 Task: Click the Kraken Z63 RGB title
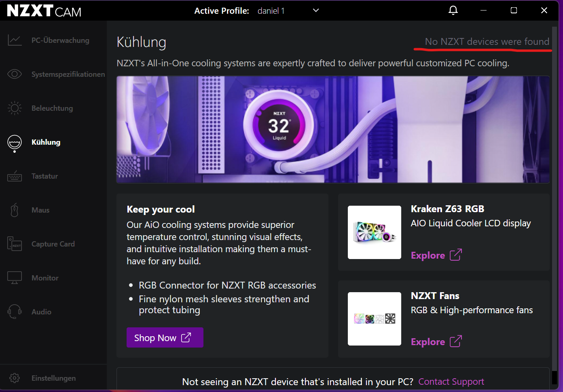pos(447,209)
